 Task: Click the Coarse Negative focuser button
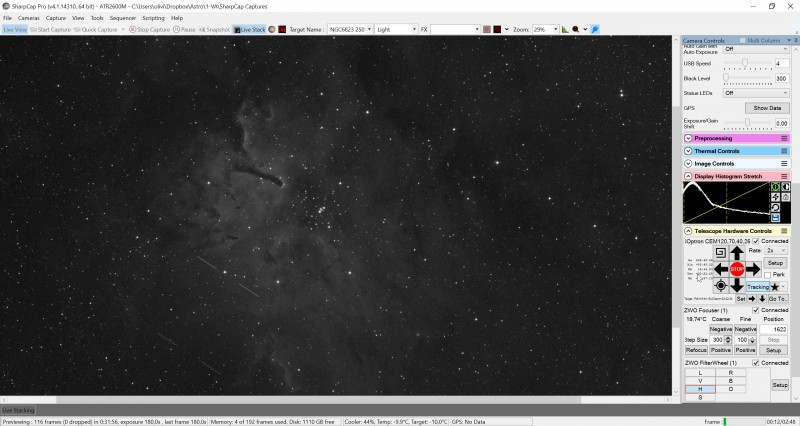721,330
